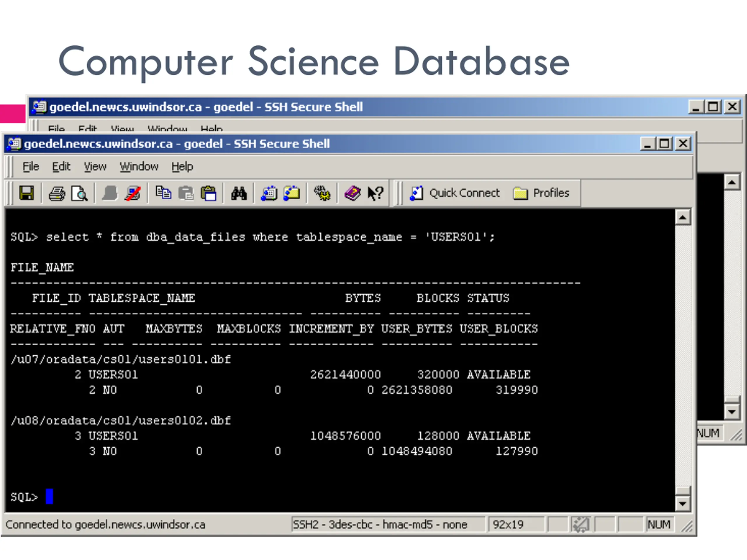Click the INCREMENT_BY column header

click(x=331, y=329)
